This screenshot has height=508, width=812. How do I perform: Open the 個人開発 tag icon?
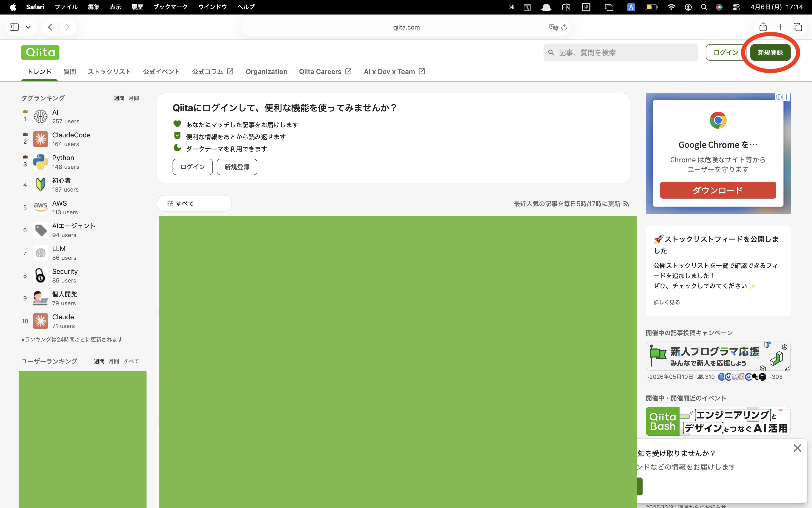(41, 298)
